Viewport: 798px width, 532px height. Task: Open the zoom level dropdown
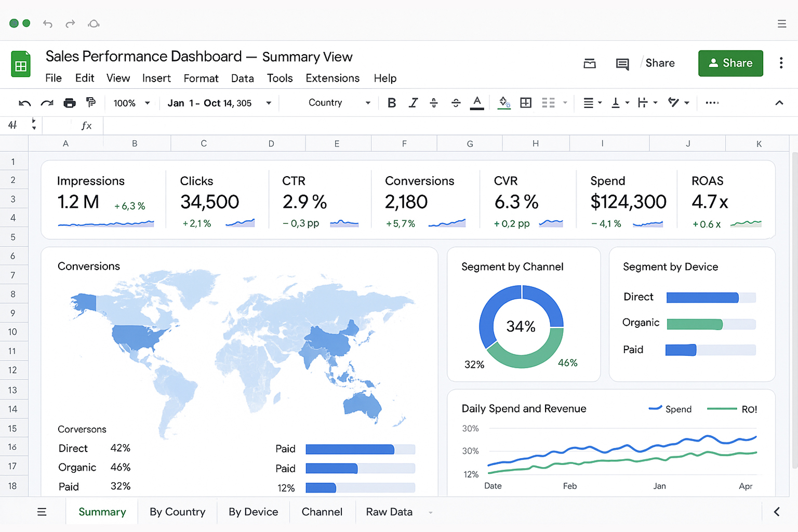(131, 103)
